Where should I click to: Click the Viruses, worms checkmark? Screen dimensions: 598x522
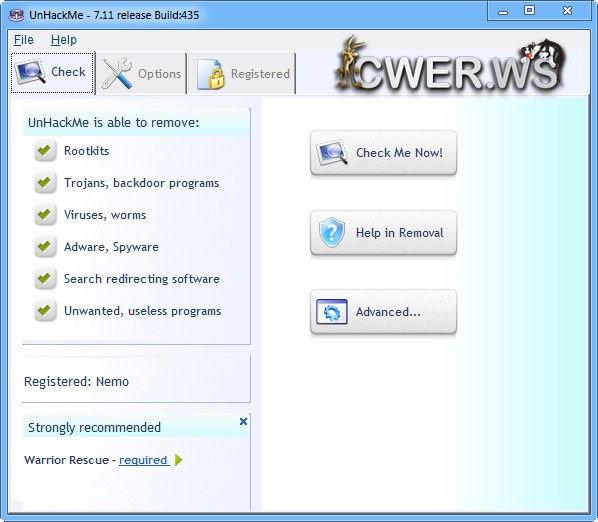(x=45, y=215)
